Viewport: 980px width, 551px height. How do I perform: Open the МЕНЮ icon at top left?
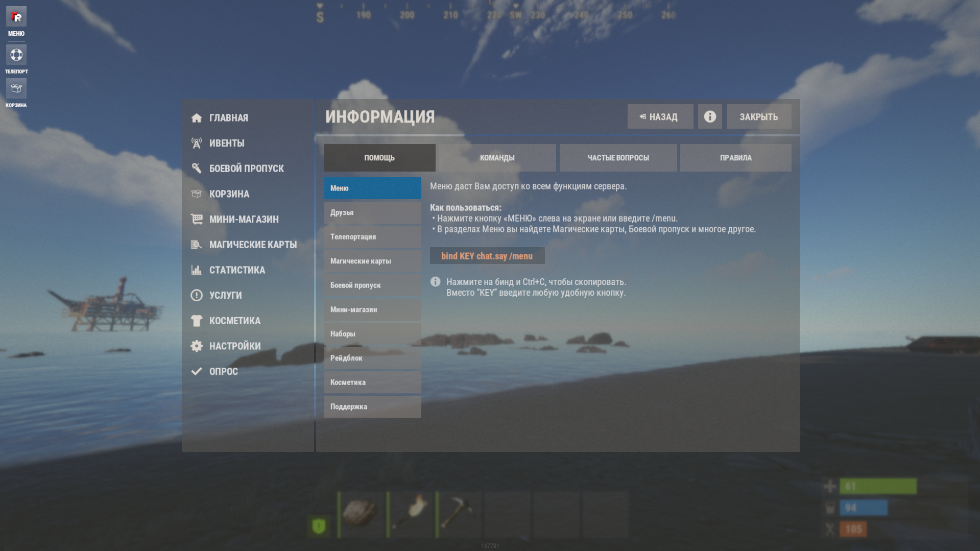click(16, 17)
